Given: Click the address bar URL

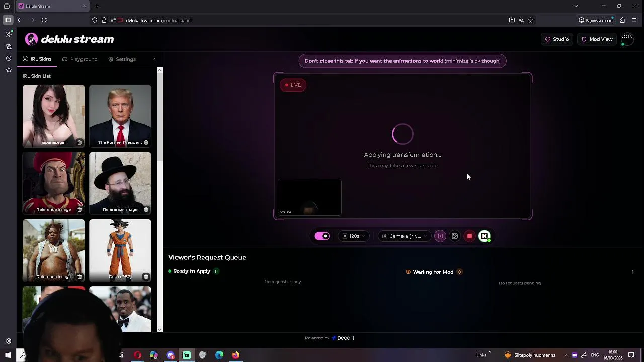Looking at the screenshot, I should click(158, 21).
